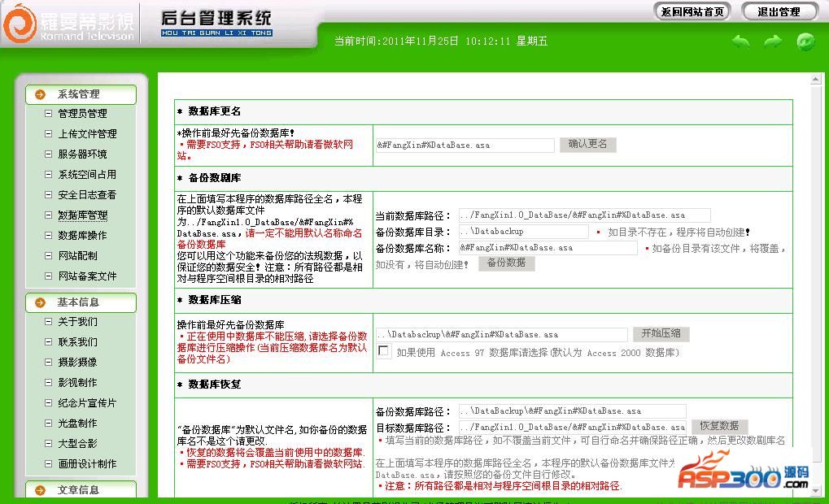Click the 当前数据库路径 input field
The image size is (829, 504).
(x=584, y=215)
